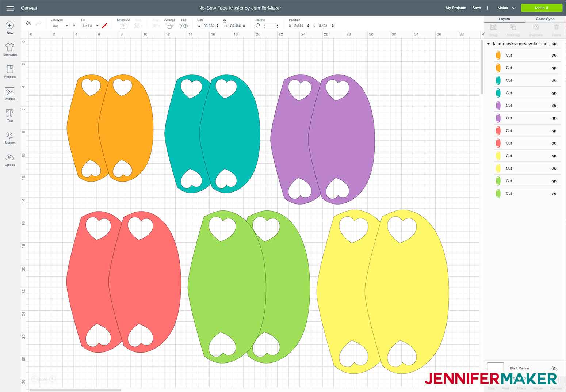Click the UnGroup icon in Layers panel
Screen dimensions: 566x392
point(513,27)
